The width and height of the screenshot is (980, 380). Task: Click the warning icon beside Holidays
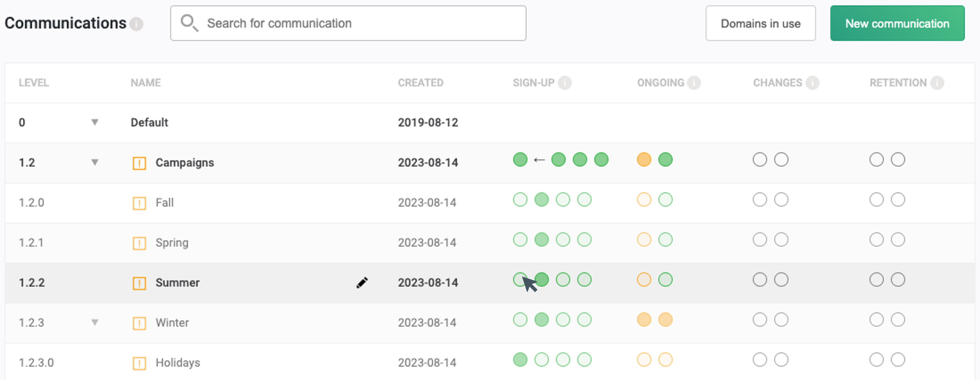(139, 363)
